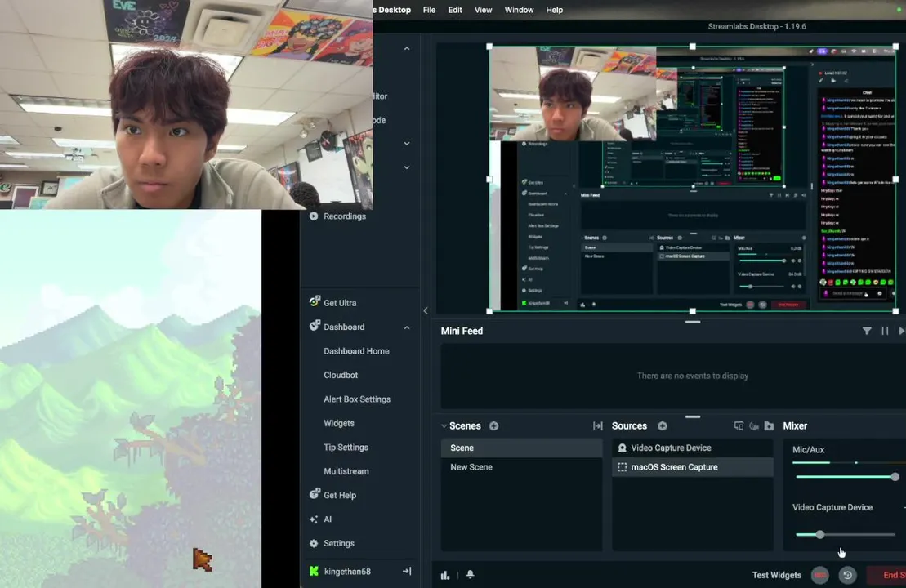The height and width of the screenshot is (588, 906).
Task: Collapse the Dashboard submenu chevron
Action: coord(407,327)
